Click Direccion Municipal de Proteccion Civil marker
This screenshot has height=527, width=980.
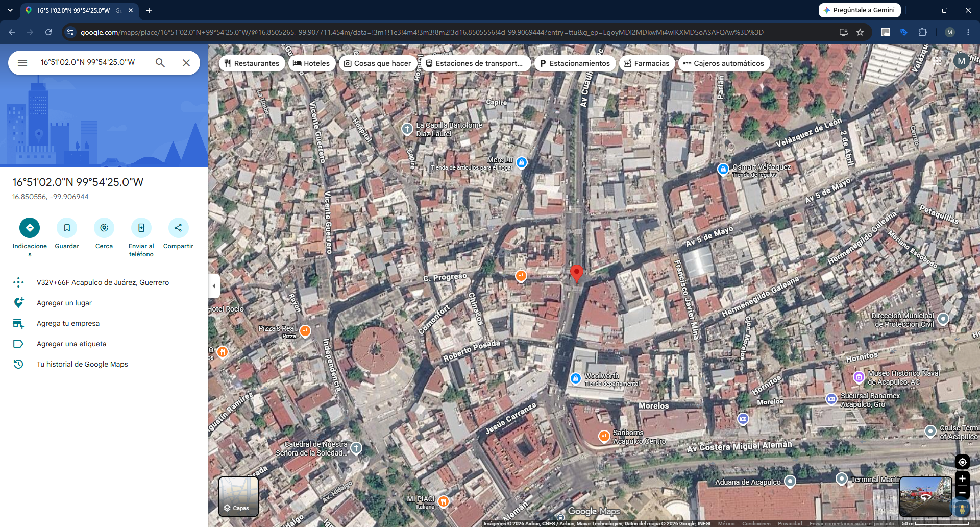(x=943, y=319)
